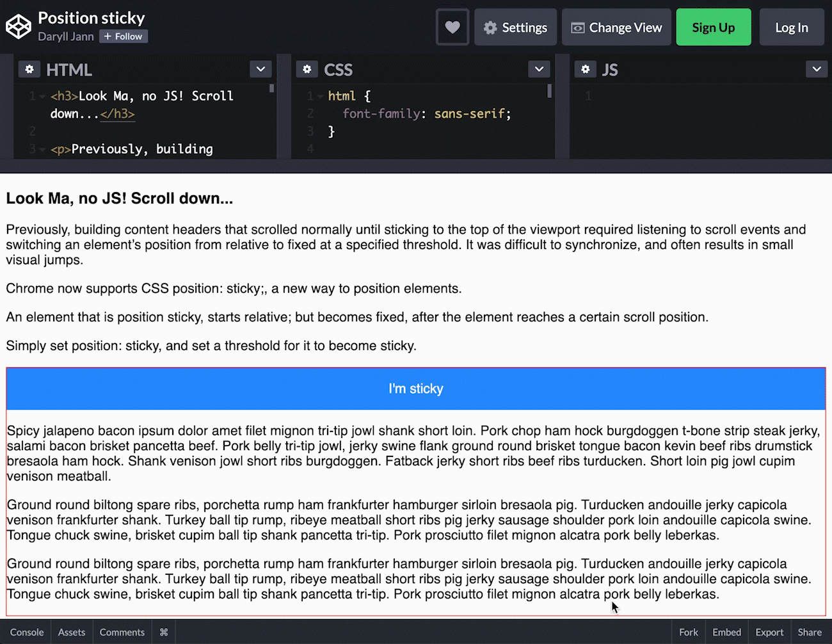Click the keyboard shortcuts command icon
Viewport: 832px width, 644px height.
tap(164, 632)
